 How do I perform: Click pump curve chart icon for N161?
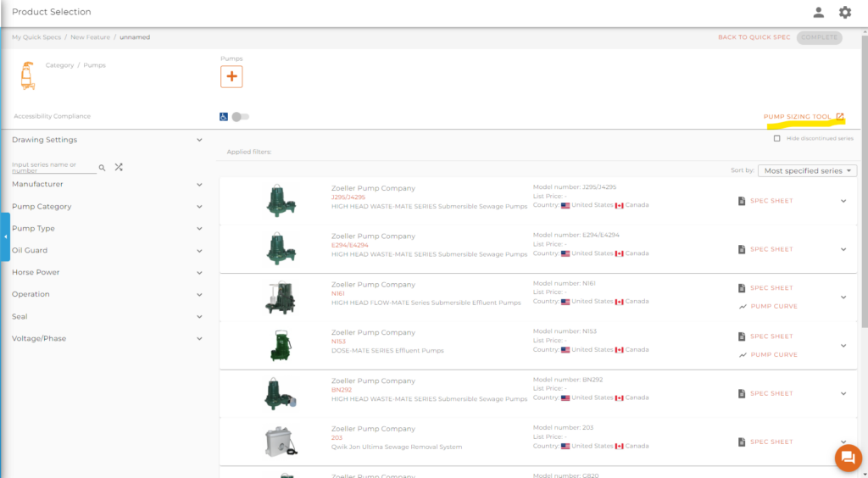pyautogui.click(x=743, y=307)
